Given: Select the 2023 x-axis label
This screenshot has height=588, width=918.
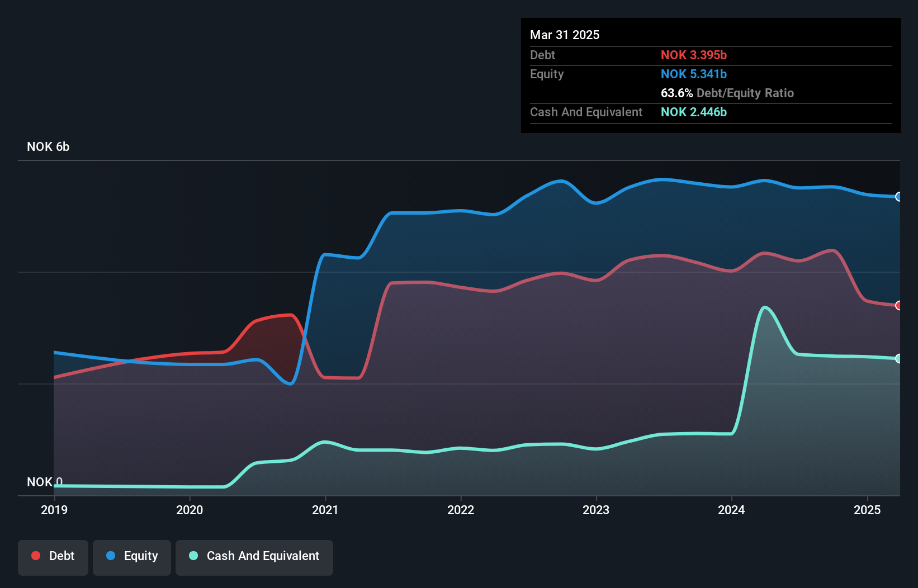Looking at the screenshot, I should [596, 510].
